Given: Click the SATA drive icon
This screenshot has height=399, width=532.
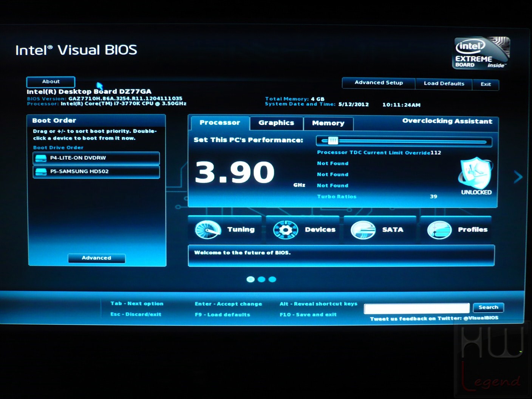Looking at the screenshot, I should (x=363, y=230).
